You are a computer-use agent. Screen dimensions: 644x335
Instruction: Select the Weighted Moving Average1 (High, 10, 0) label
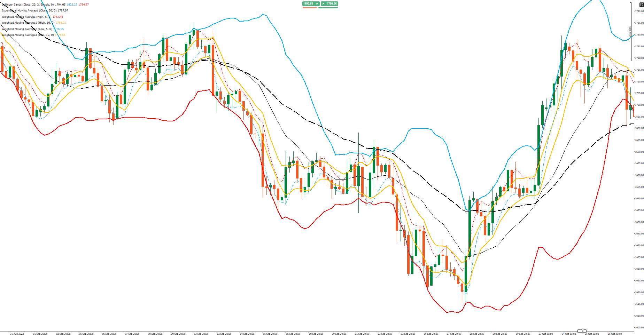pos(28,23)
